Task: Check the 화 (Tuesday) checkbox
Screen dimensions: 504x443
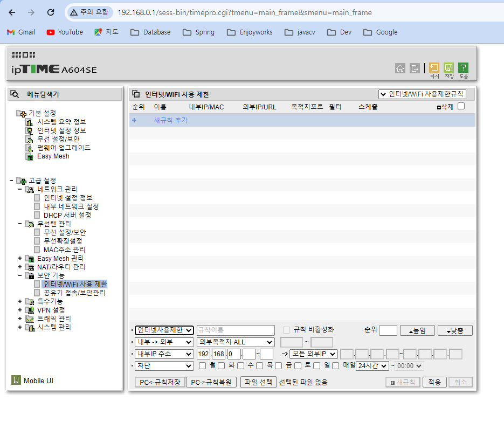Action: [x=221, y=365]
